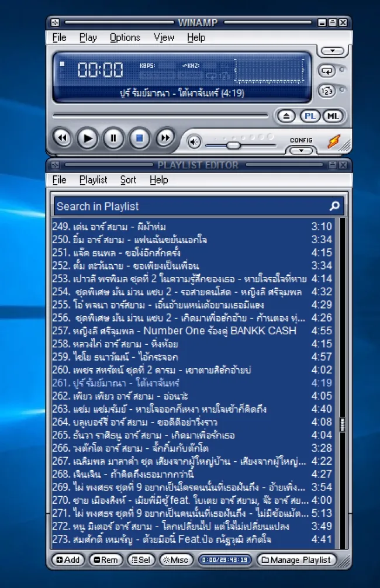Stop playback with the Stop button
Viewport: 380px width, 588px height.
click(x=140, y=139)
